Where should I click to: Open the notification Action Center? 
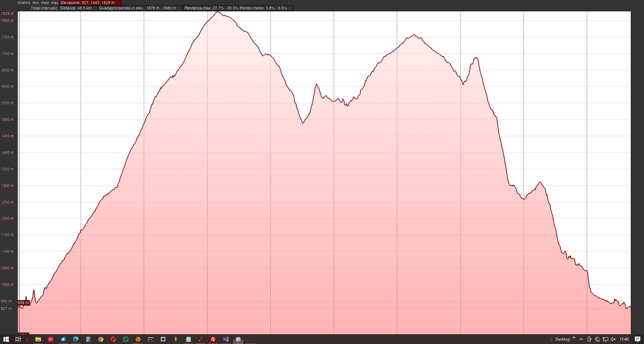638,339
